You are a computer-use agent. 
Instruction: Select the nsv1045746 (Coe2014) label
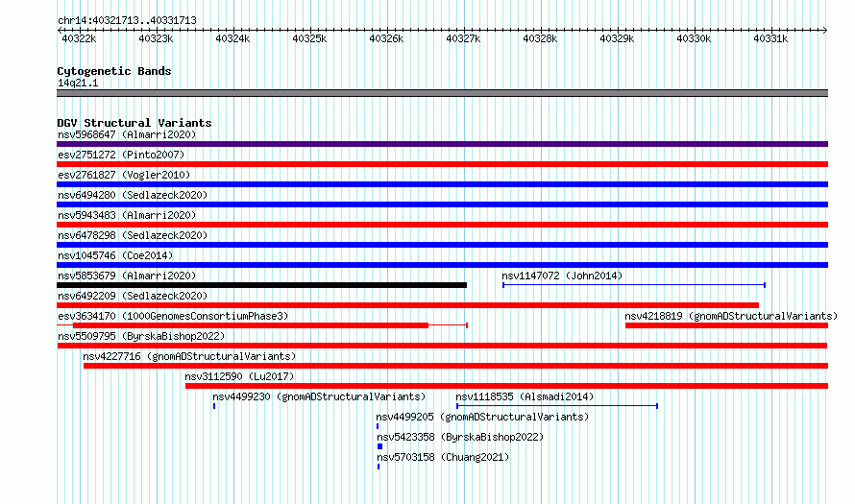(115, 255)
